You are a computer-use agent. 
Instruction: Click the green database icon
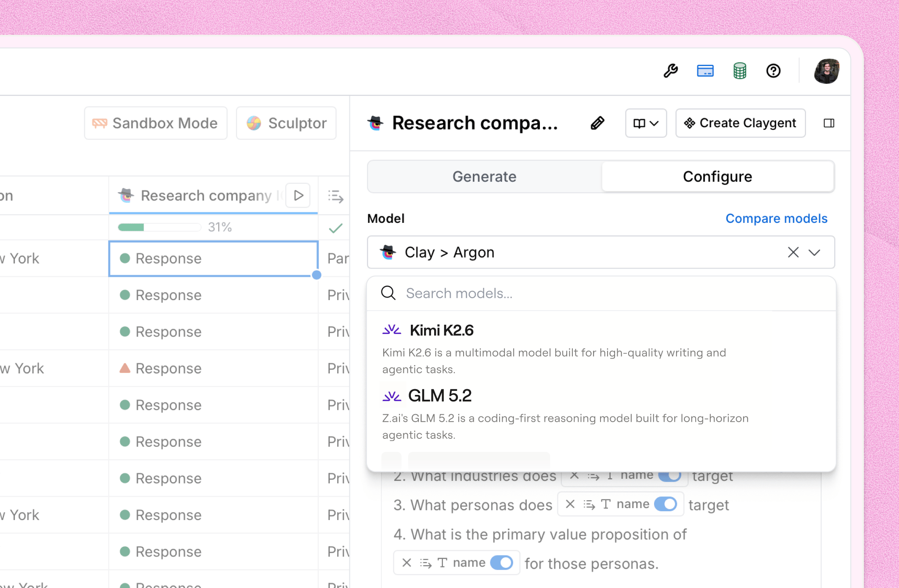pos(740,71)
